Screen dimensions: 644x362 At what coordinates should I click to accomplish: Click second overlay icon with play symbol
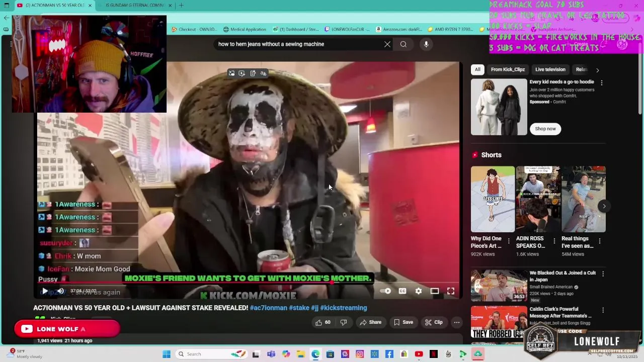point(242,73)
